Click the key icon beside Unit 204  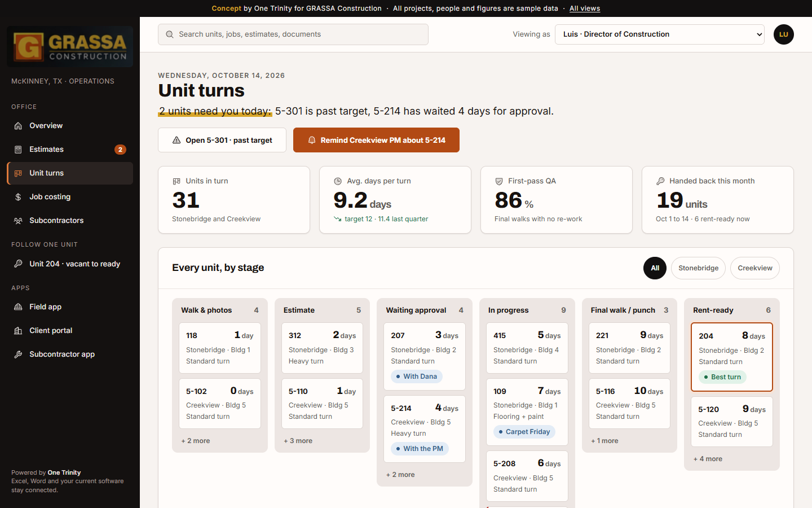(18, 264)
